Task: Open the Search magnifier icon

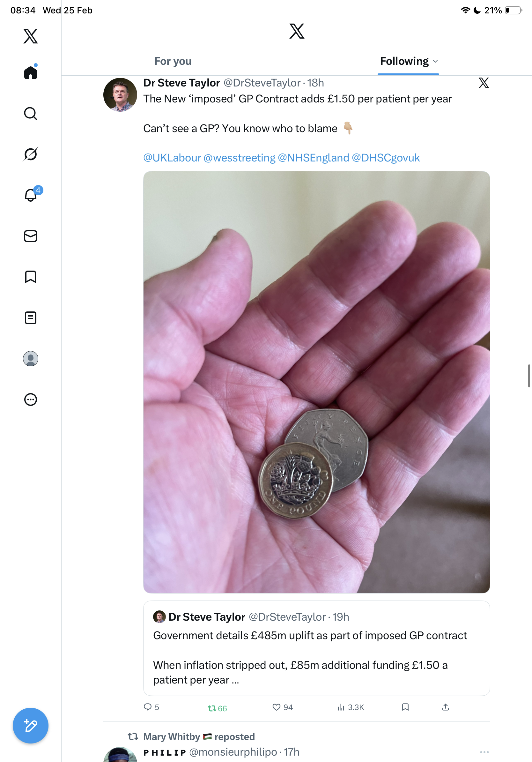Action: tap(31, 114)
